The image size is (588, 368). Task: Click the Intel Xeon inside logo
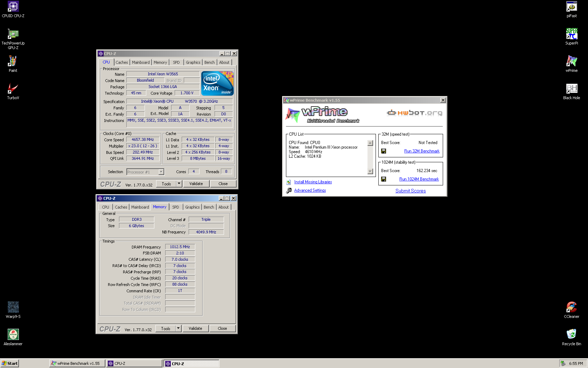(x=217, y=83)
